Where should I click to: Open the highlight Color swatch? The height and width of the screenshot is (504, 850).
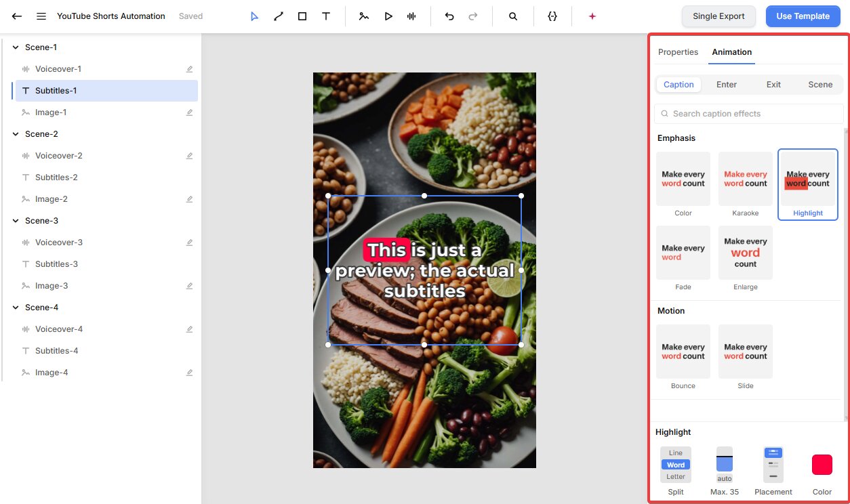coord(822,465)
